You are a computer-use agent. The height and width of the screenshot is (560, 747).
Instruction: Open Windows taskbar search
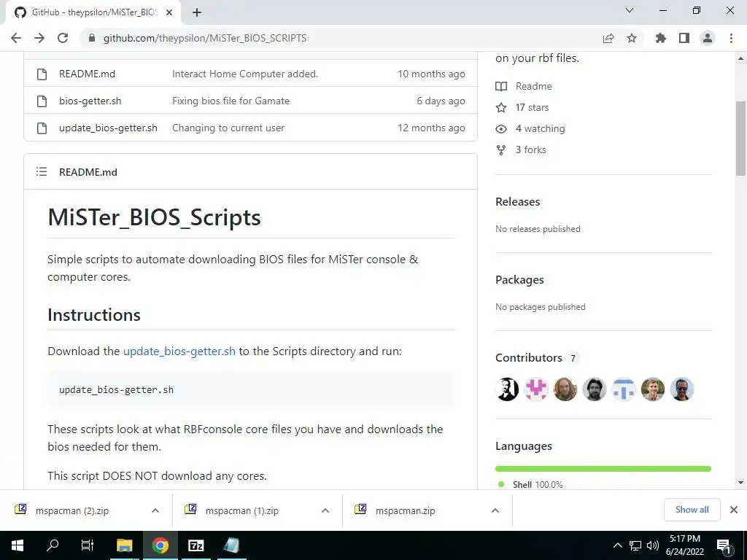(x=53, y=545)
